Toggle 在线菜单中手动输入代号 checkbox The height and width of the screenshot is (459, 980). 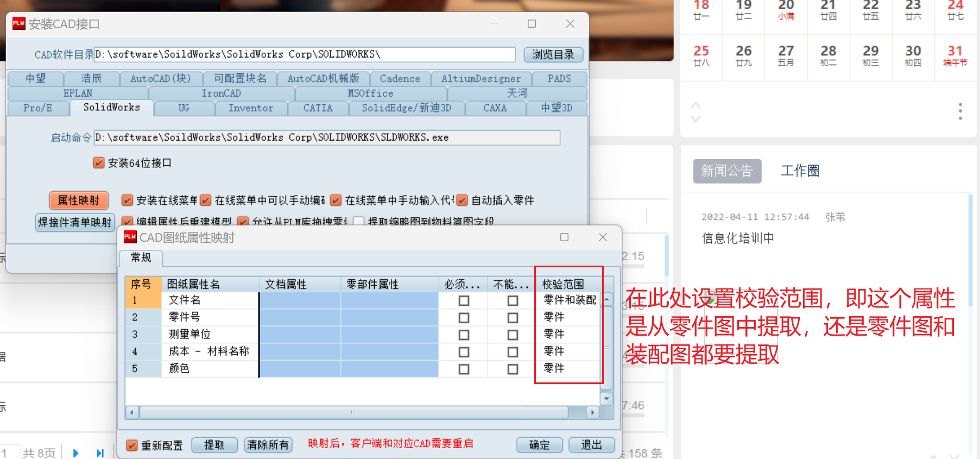336,200
